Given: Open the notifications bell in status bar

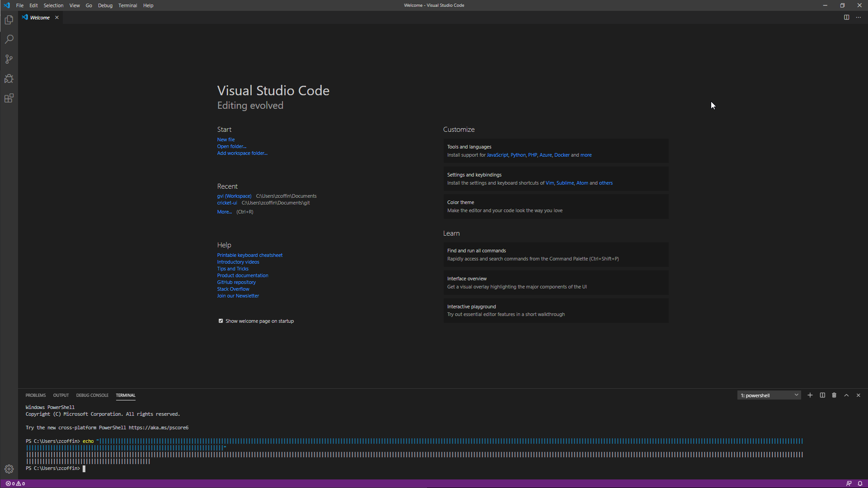Looking at the screenshot, I should (x=860, y=483).
